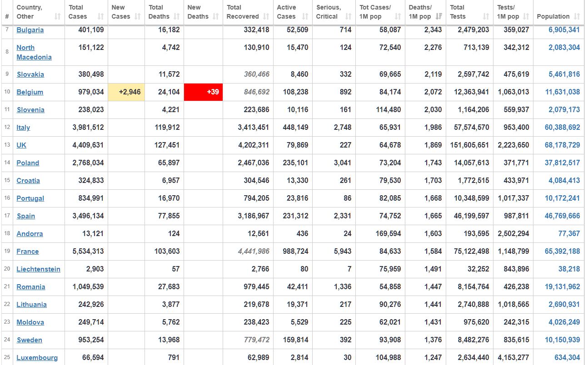Screen dimensions: 588x365
Task: Open the Liechtenstein country page
Action: coord(38,269)
